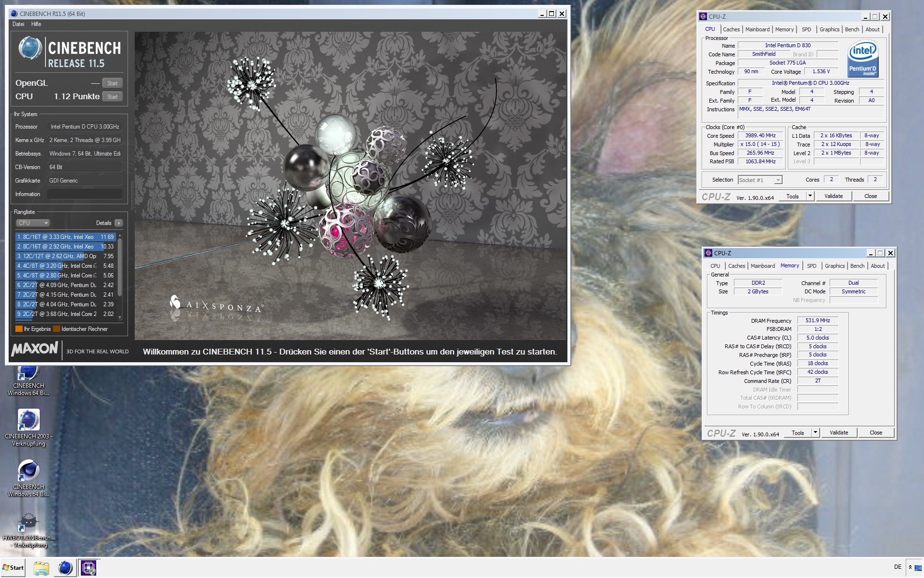Open SPD tab in upper CPU-Z
924x578 pixels.
(x=806, y=29)
